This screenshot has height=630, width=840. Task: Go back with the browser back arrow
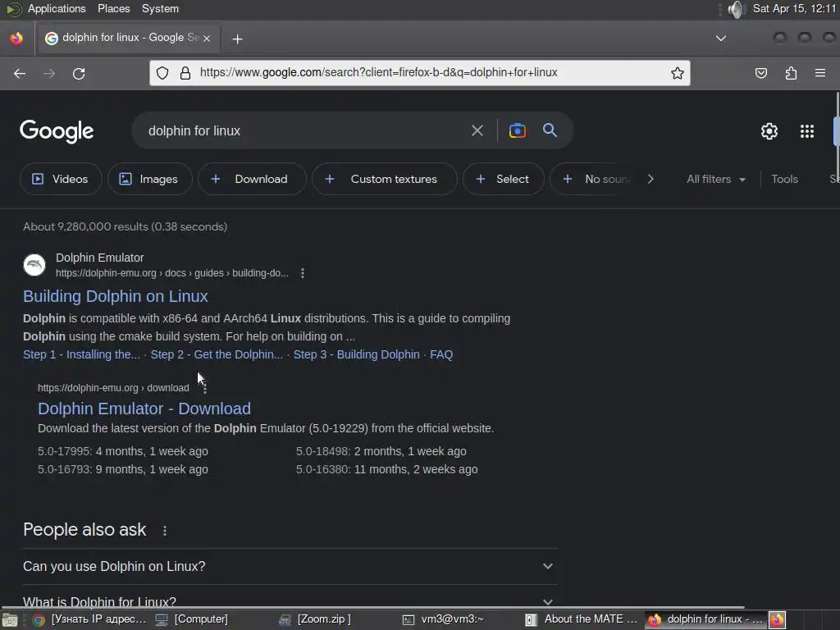tap(20, 73)
